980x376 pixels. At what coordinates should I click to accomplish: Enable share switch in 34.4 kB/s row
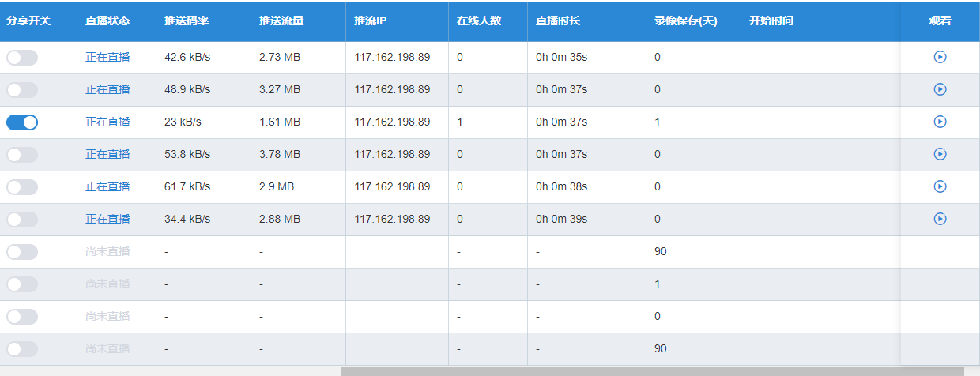22,219
